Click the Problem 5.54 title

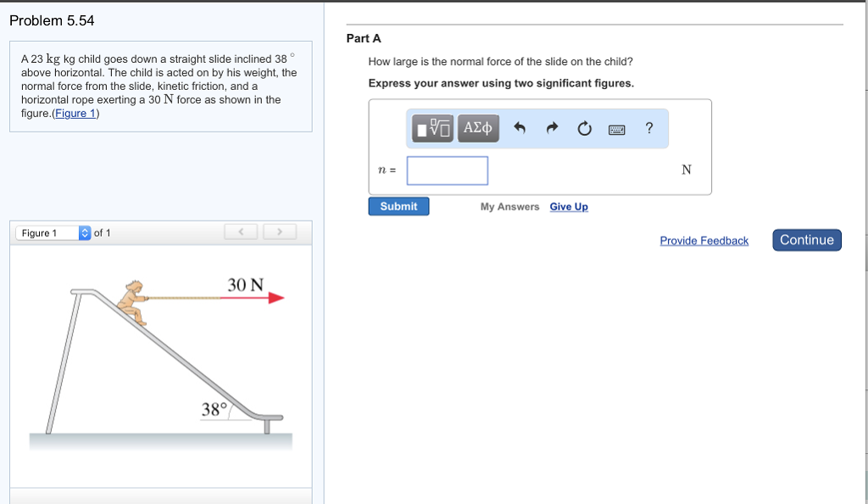coord(52,21)
